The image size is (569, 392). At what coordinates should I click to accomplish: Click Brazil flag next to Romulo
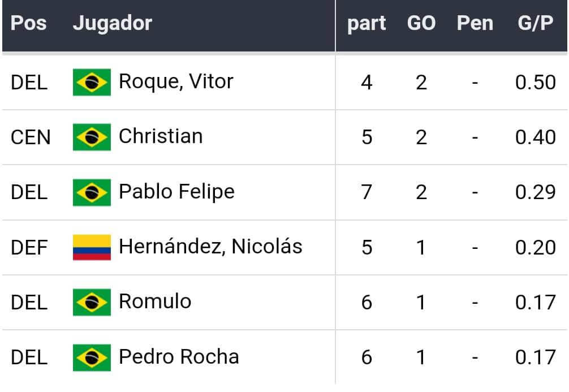(92, 303)
